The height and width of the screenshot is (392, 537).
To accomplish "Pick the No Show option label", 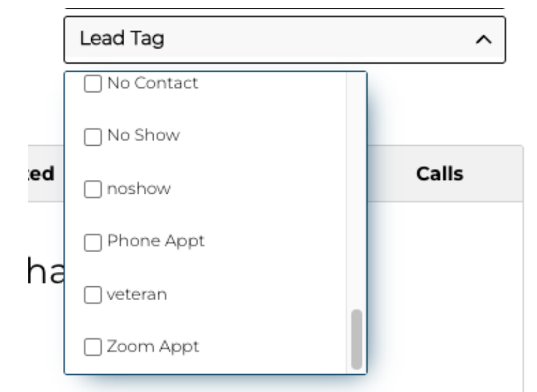I will [143, 136].
